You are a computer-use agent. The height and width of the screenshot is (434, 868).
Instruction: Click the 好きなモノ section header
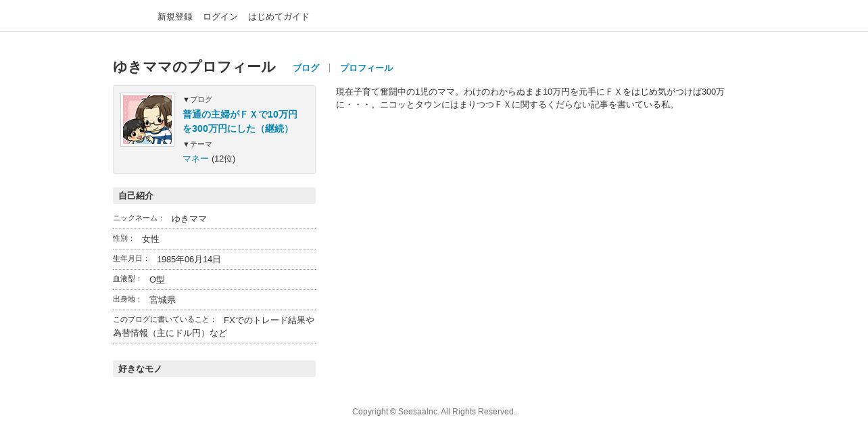(214, 369)
